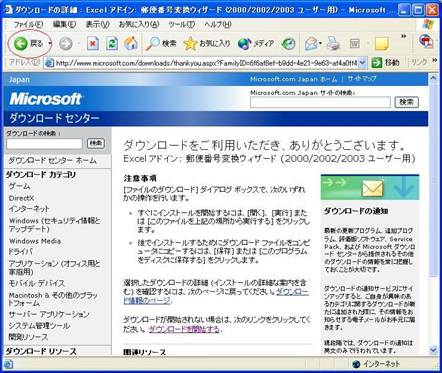Open the ダウンロード情報のページ link
Screen dimensions: 442x373
coord(216,296)
